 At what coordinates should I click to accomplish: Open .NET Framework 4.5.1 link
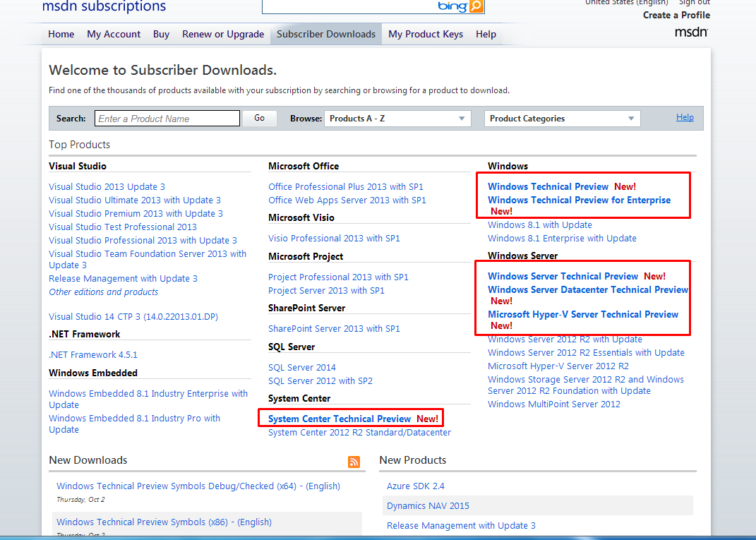[x=93, y=355]
